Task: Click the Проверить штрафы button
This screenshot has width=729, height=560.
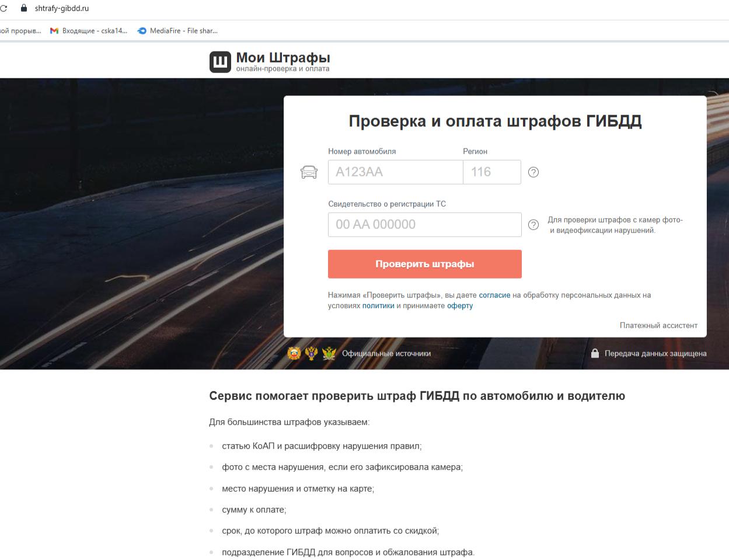Action: point(424,264)
